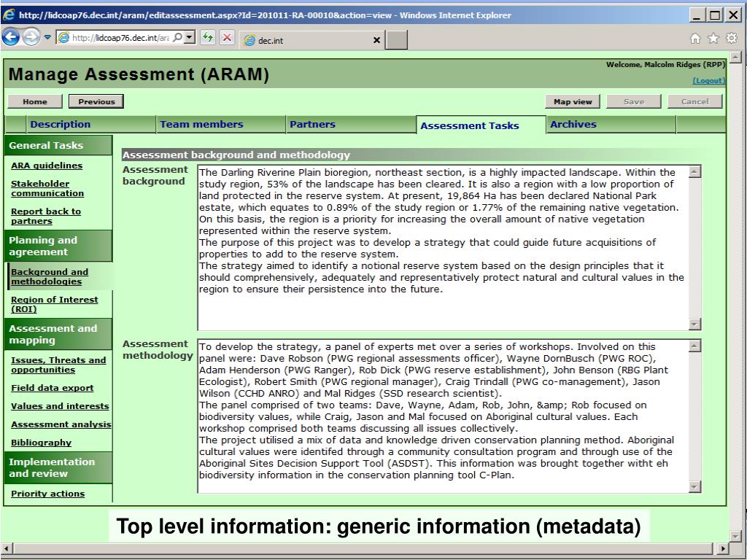The image size is (747, 560).
Task: Click the Home button
Action: (x=35, y=101)
